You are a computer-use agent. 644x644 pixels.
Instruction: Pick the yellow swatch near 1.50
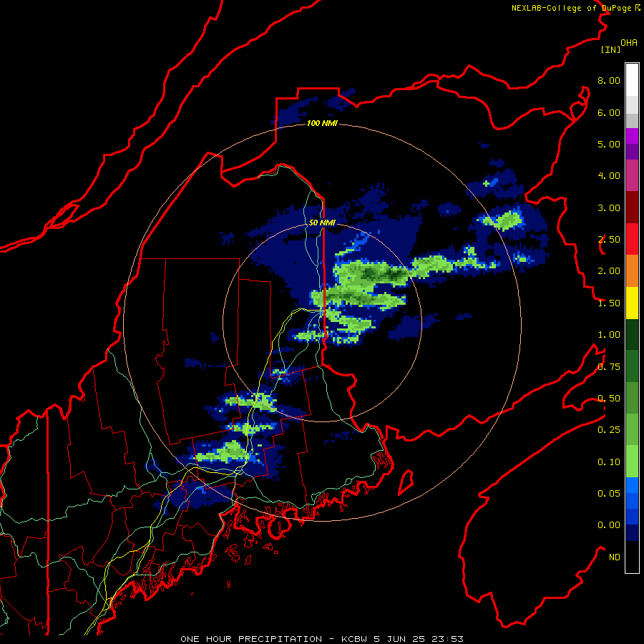(632, 303)
